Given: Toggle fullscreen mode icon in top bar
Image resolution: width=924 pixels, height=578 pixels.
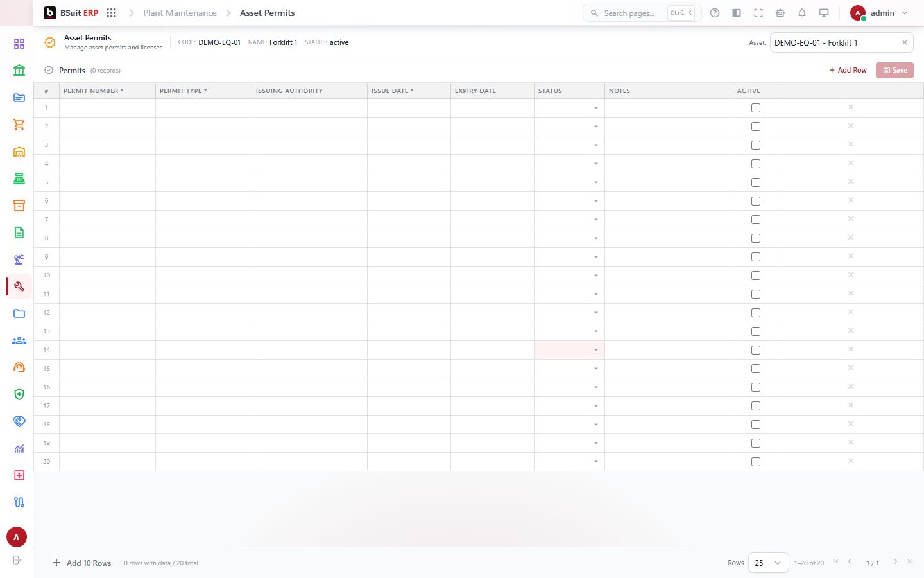Looking at the screenshot, I should click(758, 13).
